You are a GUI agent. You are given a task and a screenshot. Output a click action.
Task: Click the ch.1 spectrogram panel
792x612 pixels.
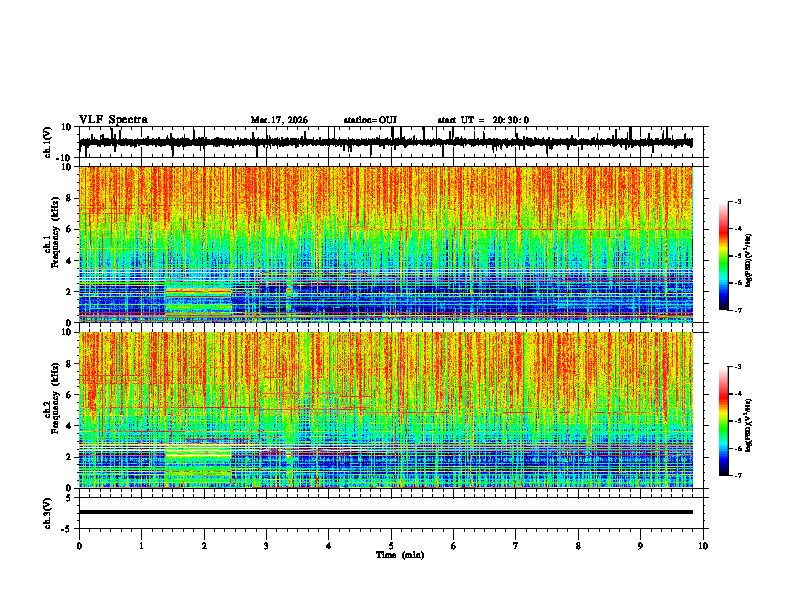pos(386,244)
